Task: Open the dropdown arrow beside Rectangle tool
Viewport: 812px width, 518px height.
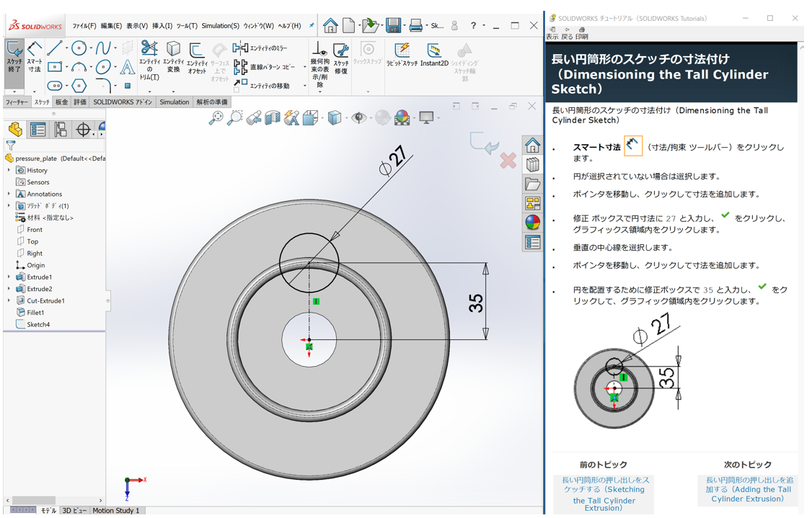Action: (x=66, y=67)
